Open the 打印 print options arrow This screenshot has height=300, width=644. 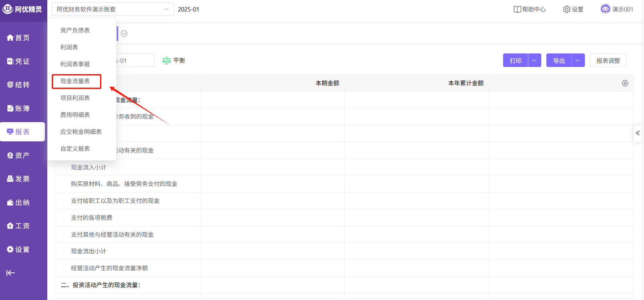tap(534, 61)
